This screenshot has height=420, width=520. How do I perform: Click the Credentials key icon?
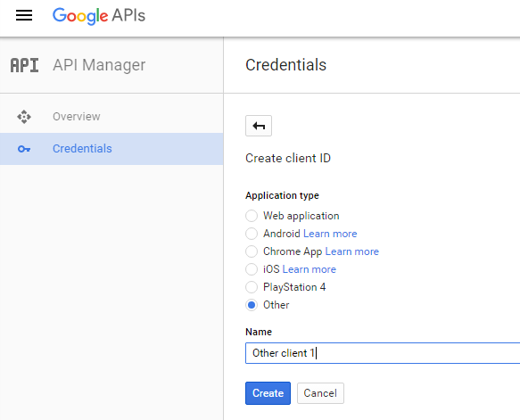[x=24, y=149]
